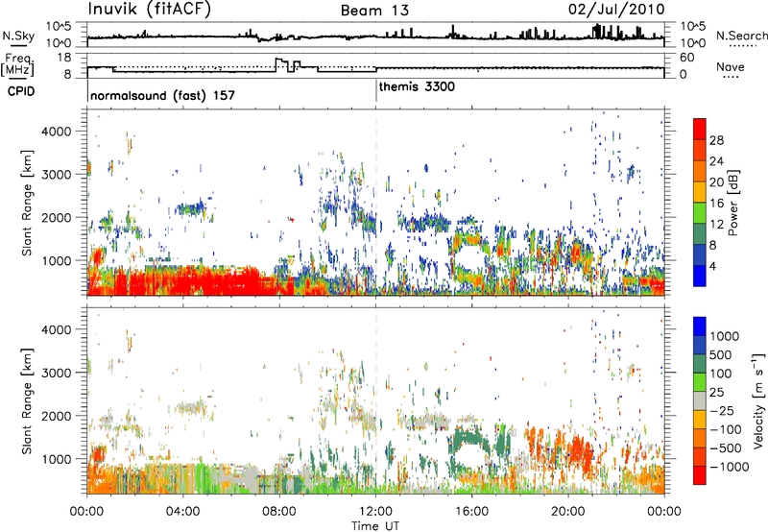Click the "4" label on Power colorbar
The image size is (768, 532).
pyautogui.click(x=713, y=267)
